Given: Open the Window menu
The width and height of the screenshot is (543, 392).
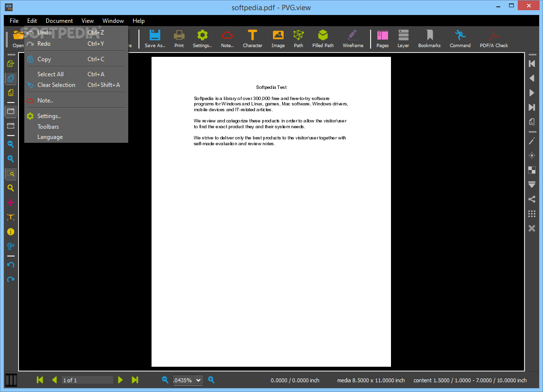Looking at the screenshot, I should (x=113, y=21).
